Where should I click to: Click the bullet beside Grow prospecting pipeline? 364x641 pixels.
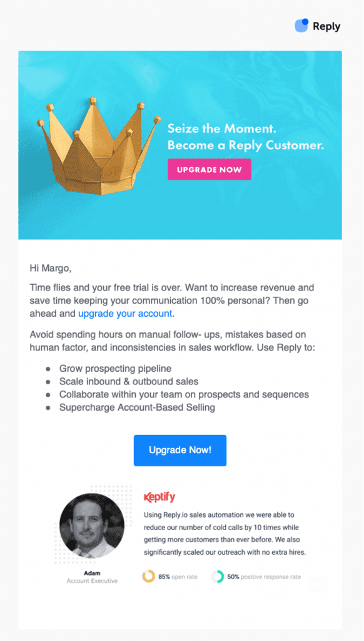(49, 369)
